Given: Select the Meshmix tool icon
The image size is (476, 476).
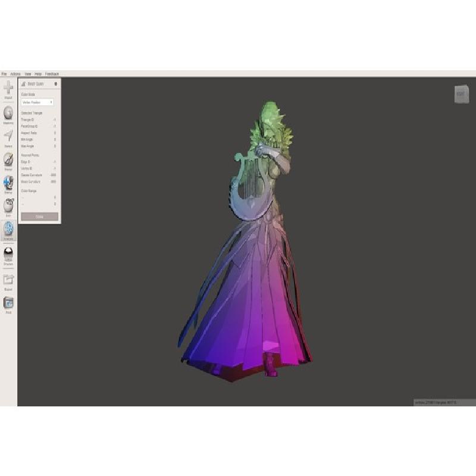Looking at the screenshot, I should [8, 113].
